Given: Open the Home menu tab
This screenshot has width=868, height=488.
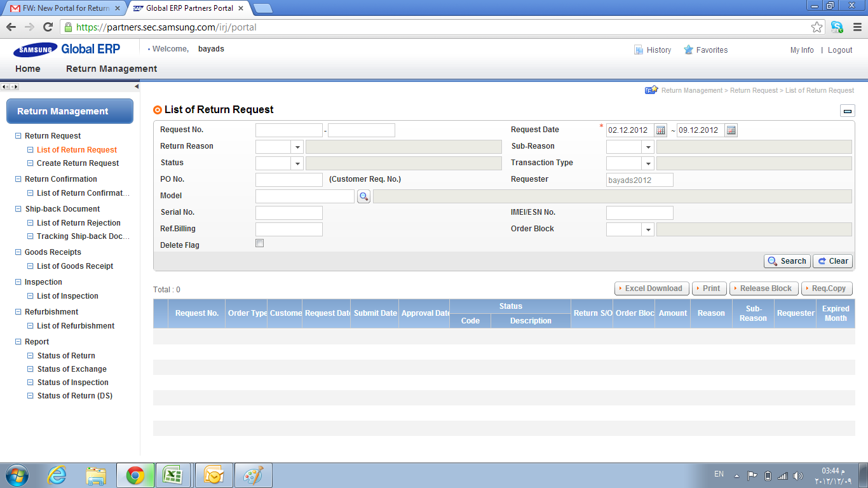Looking at the screenshot, I should pyautogui.click(x=28, y=69).
